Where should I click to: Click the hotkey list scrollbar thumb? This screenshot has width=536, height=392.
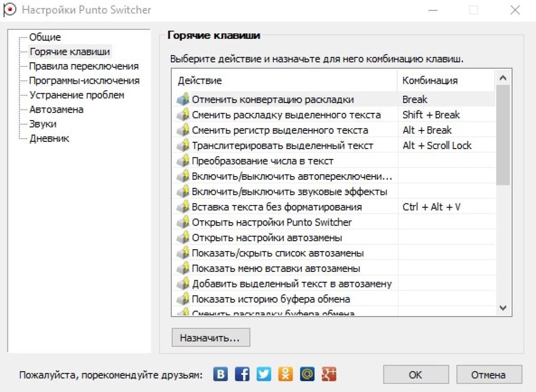[x=503, y=135]
